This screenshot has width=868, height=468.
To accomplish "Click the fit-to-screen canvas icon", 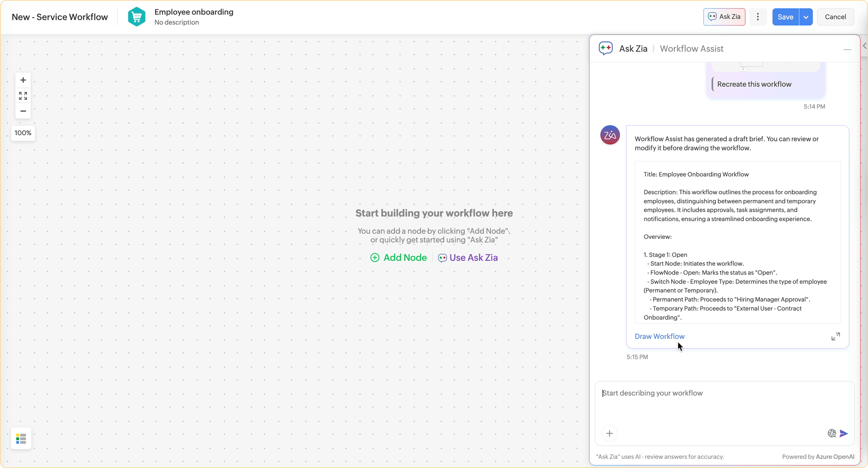I will point(23,96).
